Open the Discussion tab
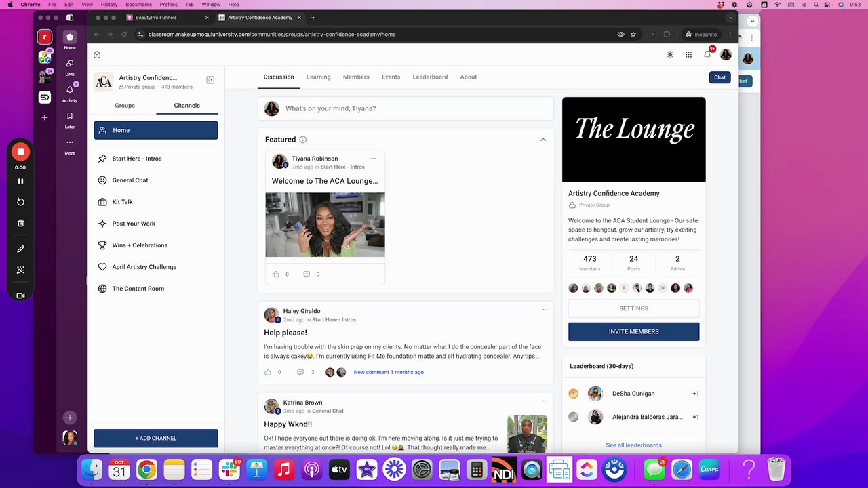Viewport: 868px width, 488px height. pos(279,77)
